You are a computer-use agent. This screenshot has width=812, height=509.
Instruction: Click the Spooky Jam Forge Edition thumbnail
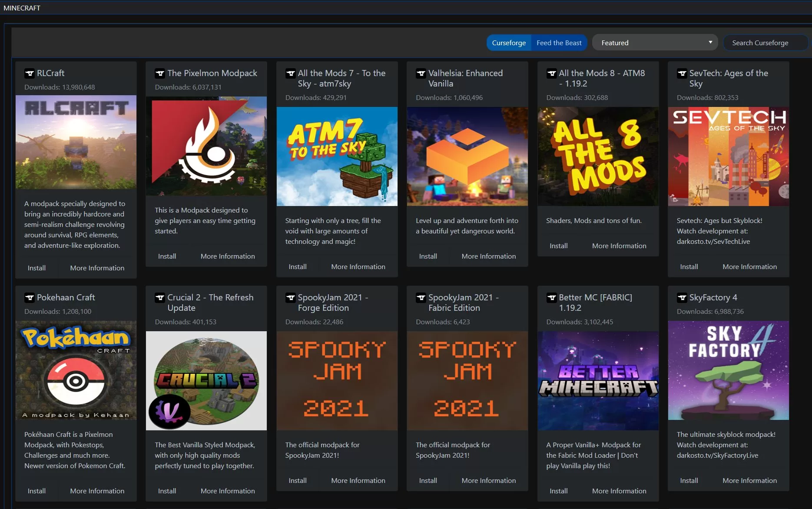337,381
